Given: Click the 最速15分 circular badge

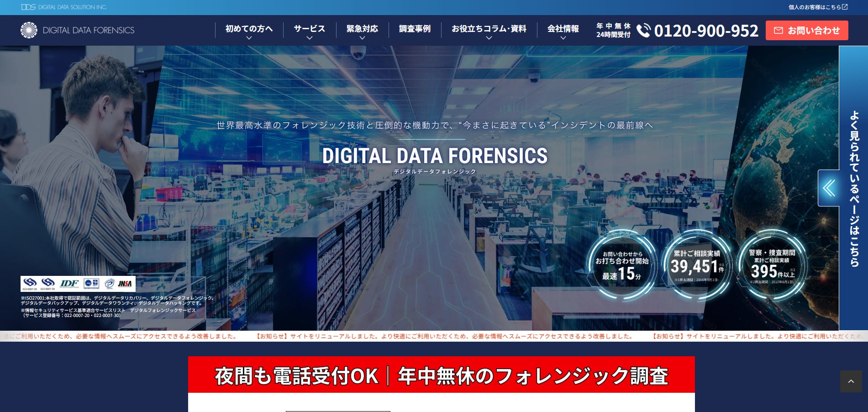Looking at the screenshot, I should [x=622, y=265].
